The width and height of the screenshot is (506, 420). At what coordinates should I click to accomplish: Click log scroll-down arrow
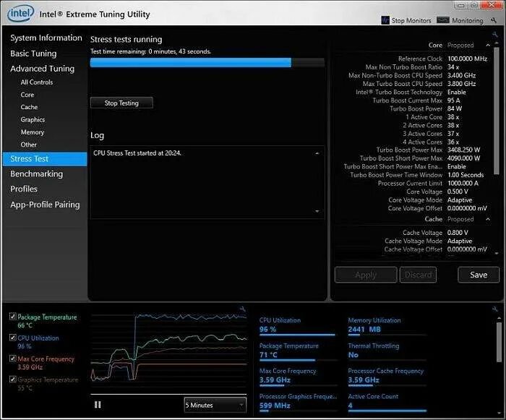(x=317, y=211)
